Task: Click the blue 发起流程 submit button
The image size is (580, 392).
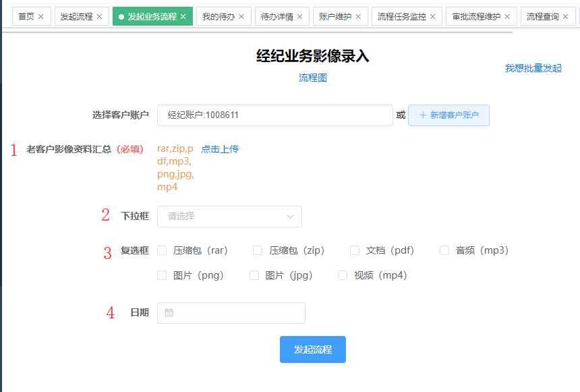Action: pos(313,349)
